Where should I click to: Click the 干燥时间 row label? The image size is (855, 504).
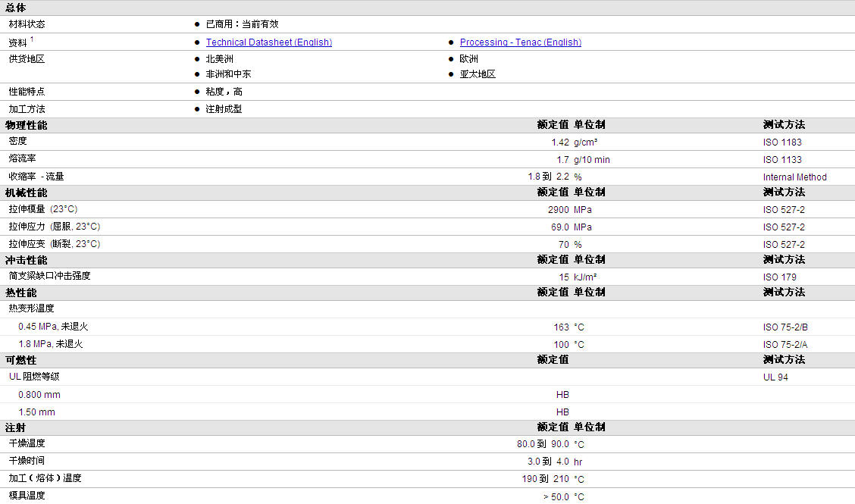point(27,461)
